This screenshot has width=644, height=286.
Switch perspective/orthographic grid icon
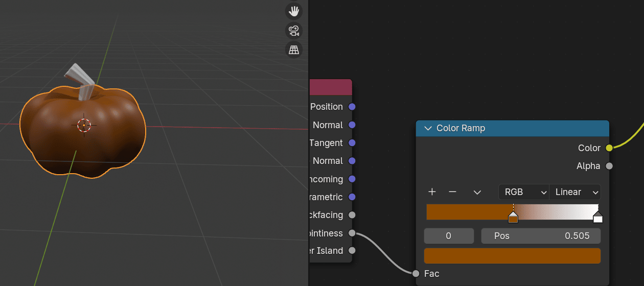[x=293, y=50]
